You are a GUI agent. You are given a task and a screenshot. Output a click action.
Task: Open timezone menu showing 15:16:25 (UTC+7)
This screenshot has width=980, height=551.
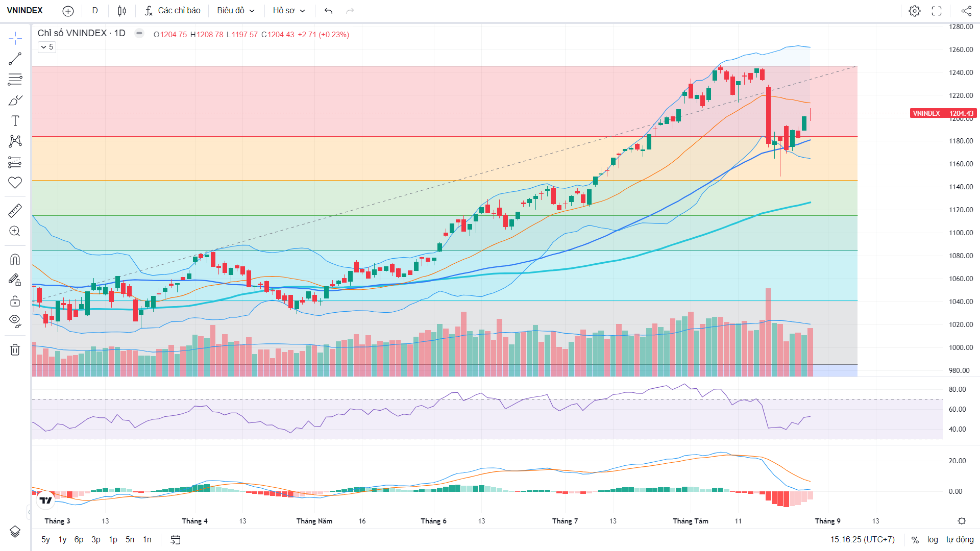862,540
